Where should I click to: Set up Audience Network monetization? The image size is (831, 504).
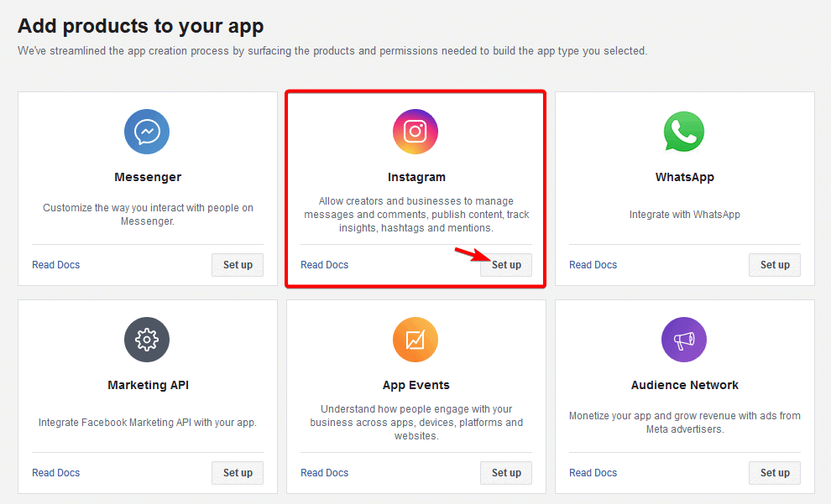tap(774, 472)
